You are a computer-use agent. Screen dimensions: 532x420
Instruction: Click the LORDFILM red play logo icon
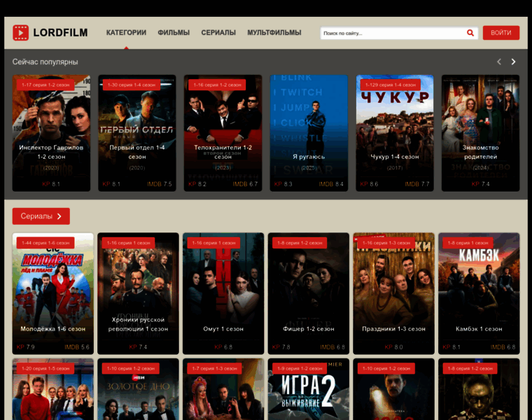click(x=21, y=33)
